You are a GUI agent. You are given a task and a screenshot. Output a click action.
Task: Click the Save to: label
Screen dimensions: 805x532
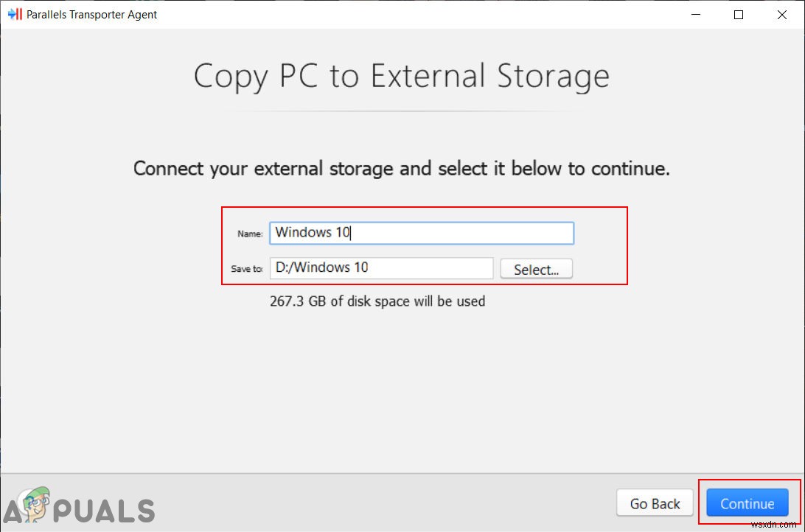click(246, 269)
